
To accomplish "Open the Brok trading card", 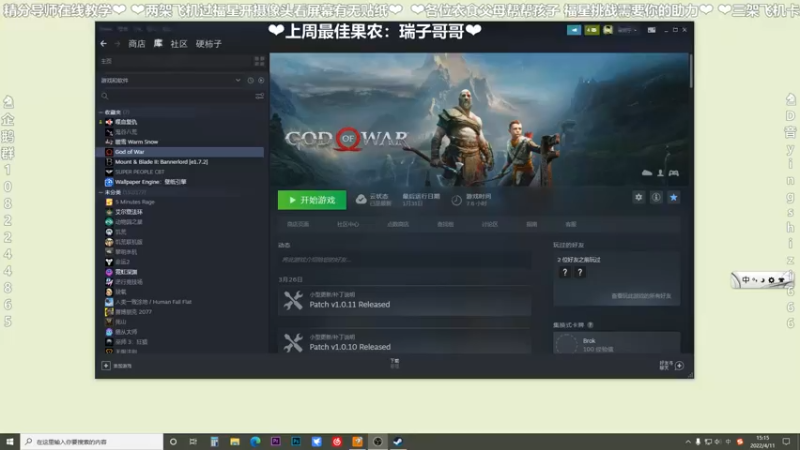I will tap(616, 343).
